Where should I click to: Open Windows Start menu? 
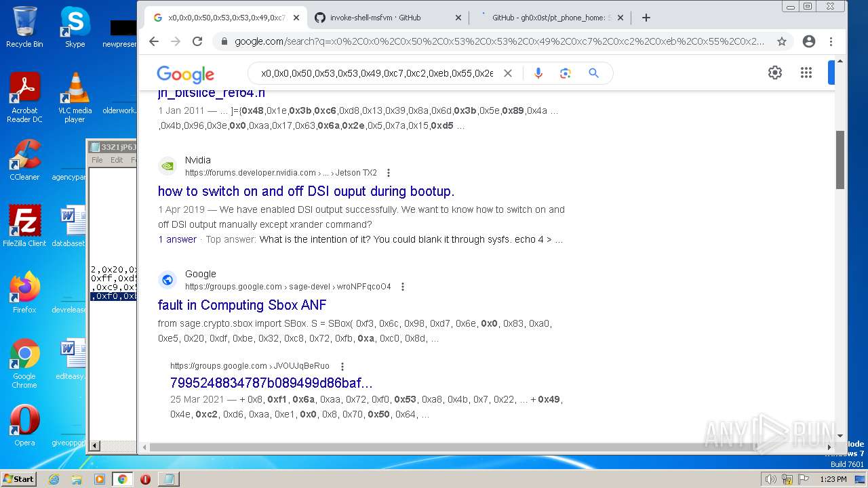click(18, 479)
